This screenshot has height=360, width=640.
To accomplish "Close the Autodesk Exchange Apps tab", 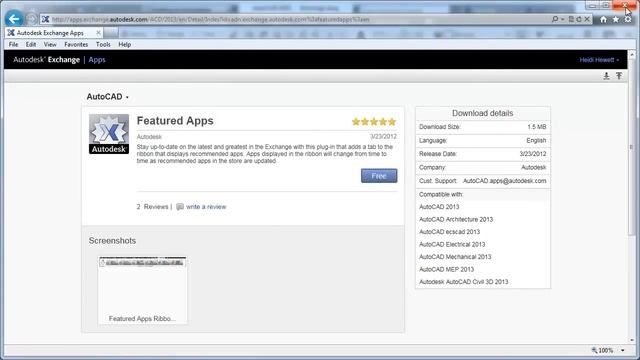I will [x=98, y=33].
